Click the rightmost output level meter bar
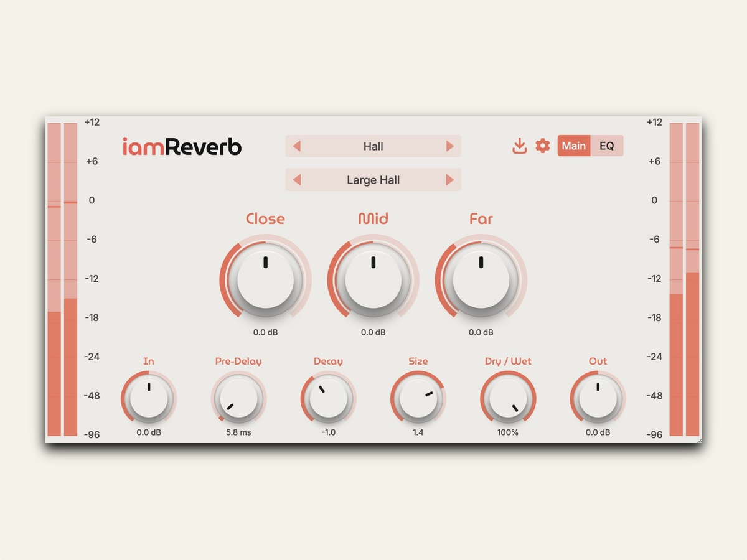The width and height of the screenshot is (747, 560). pyautogui.click(x=693, y=279)
